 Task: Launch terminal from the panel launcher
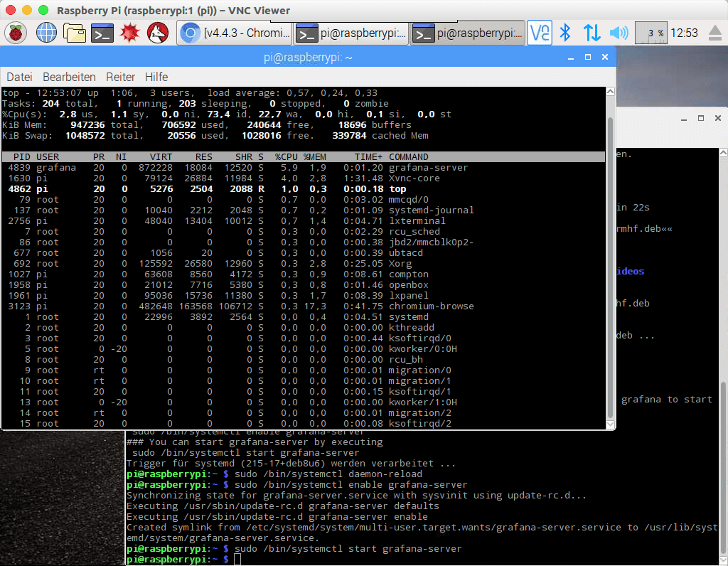point(102,33)
